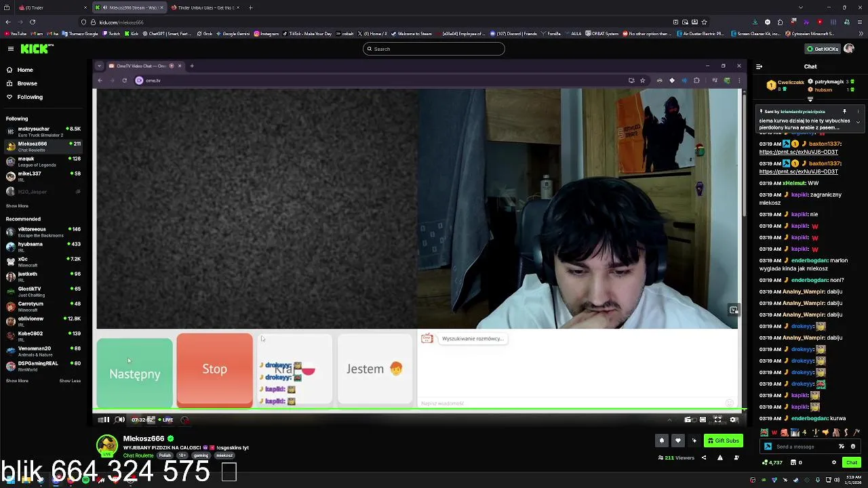The height and width of the screenshot is (488, 868).
Task: Click the Chat Roulette category link
Action: [138, 455]
